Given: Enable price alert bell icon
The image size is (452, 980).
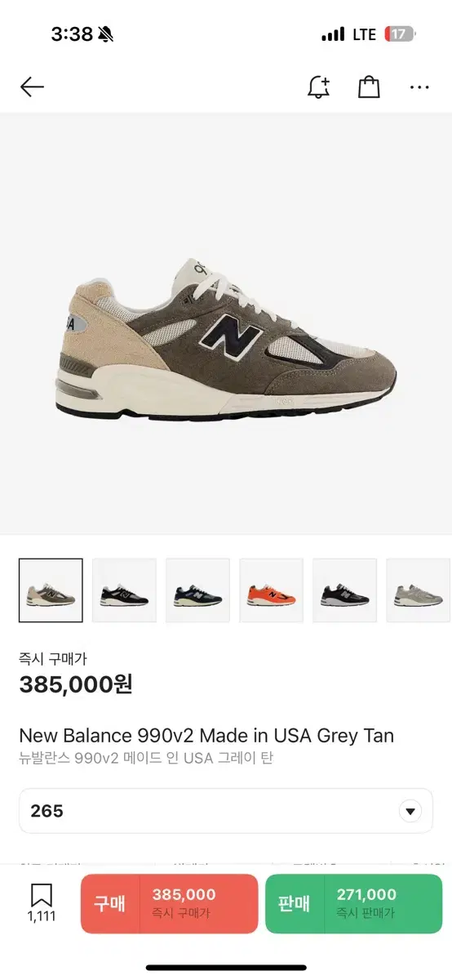Looking at the screenshot, I should [318, 87].
